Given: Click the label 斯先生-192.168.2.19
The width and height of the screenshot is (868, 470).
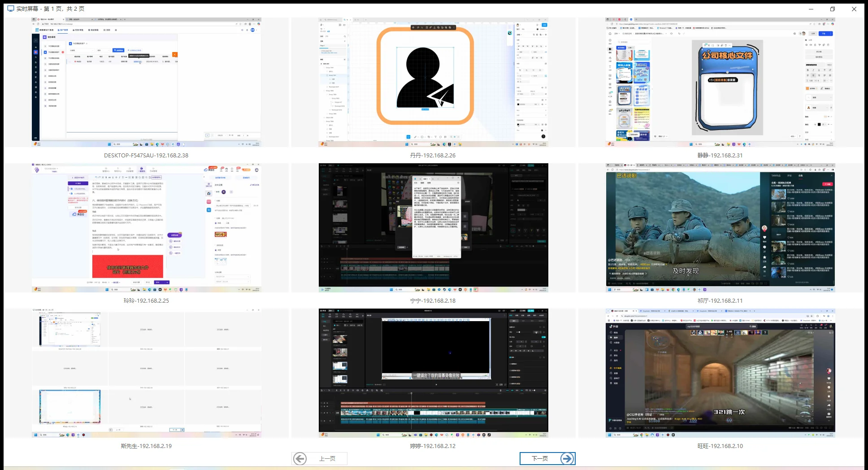Looking at the screenshot, I should click(x=146, y=446).
